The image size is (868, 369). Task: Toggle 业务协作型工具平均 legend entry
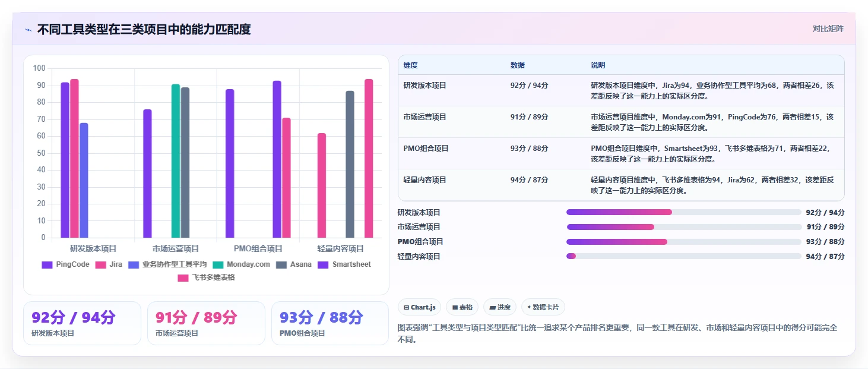(x=167, y=264)
